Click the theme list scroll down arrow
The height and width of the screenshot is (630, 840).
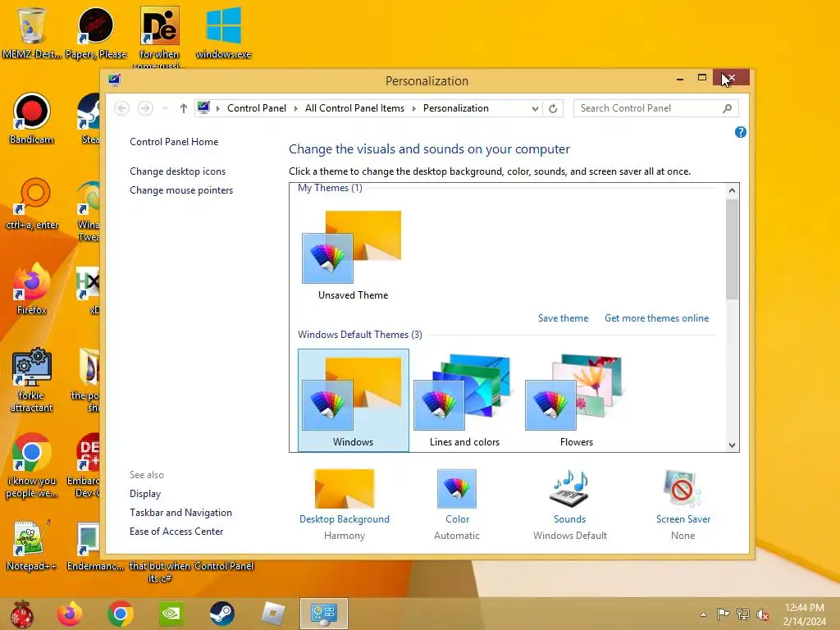732,445
